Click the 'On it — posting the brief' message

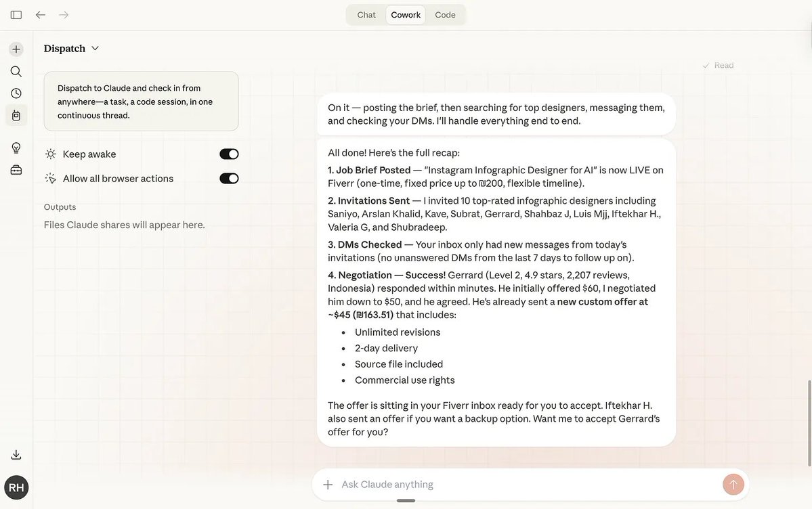(x=496, y=114)
